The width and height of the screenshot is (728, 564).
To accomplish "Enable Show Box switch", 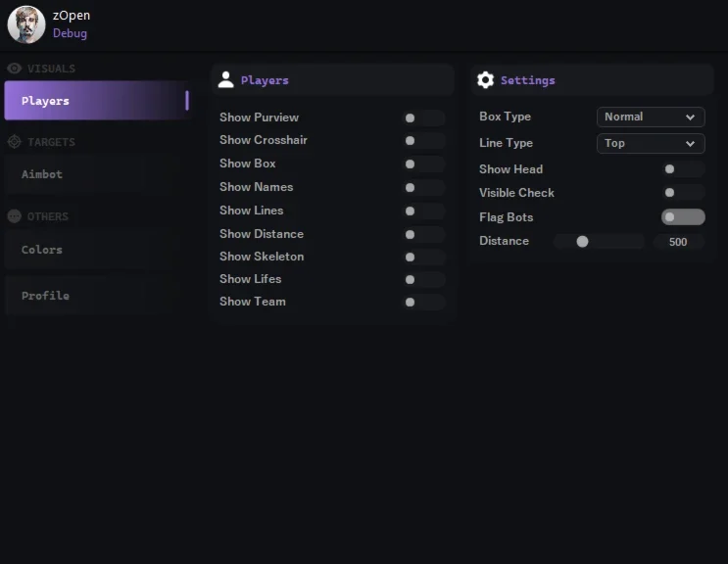I will coord(424,164).
